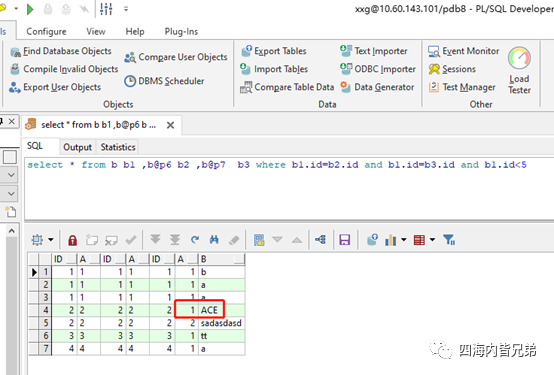Expand the lower dropdown chevron in left panel

[11, 194]
